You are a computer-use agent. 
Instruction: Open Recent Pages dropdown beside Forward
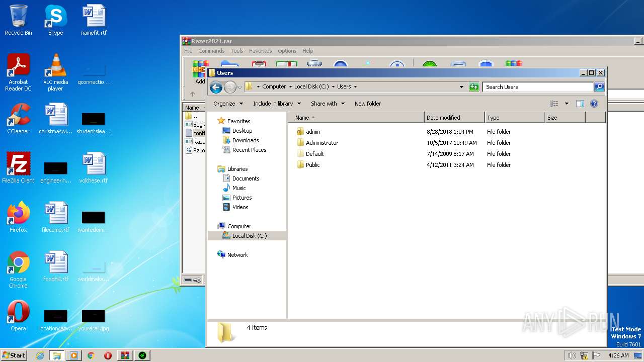pos(239,87)
